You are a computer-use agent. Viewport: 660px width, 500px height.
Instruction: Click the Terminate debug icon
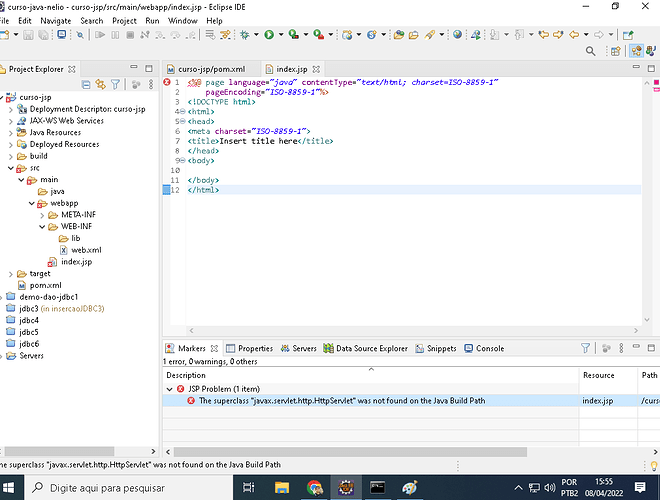(130, 35)
